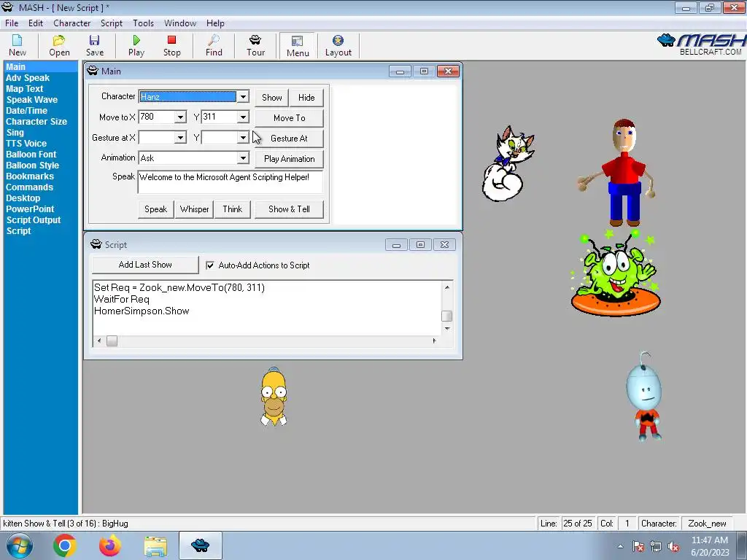
Task: Open the Tools menu
Action: (x=143, y=23)
